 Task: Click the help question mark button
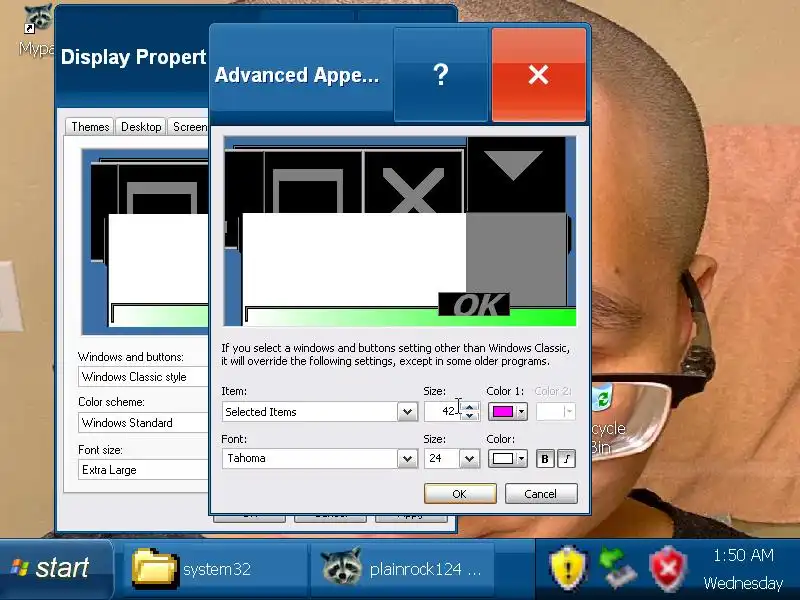(x=441, y=75)
